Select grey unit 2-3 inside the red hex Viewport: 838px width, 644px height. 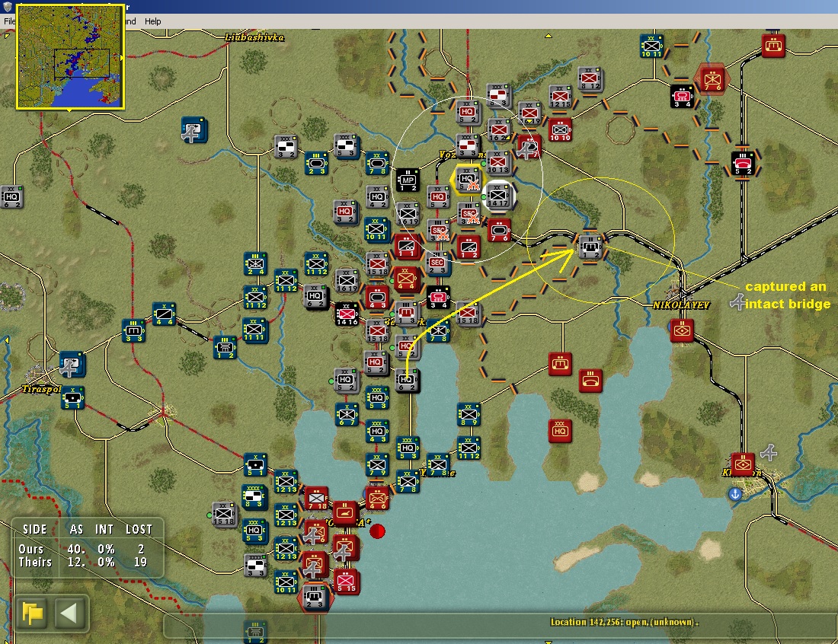click(315, 597)
